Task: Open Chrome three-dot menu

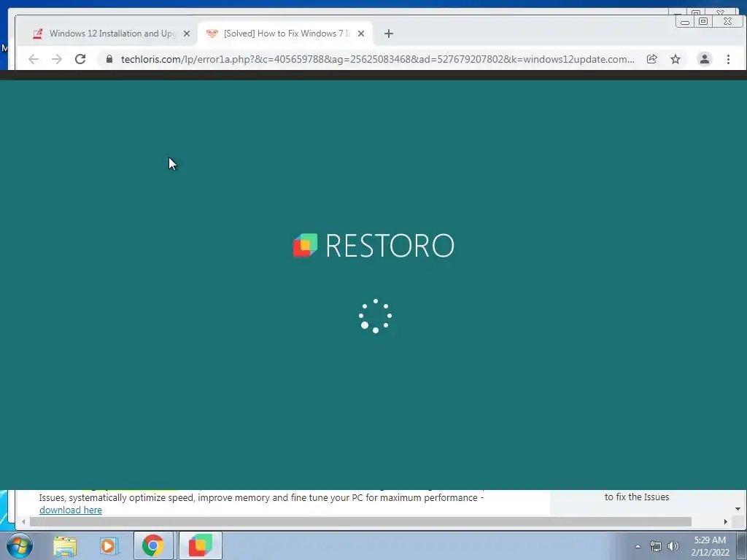Action: pyautogui.click(x=728, y=59)
